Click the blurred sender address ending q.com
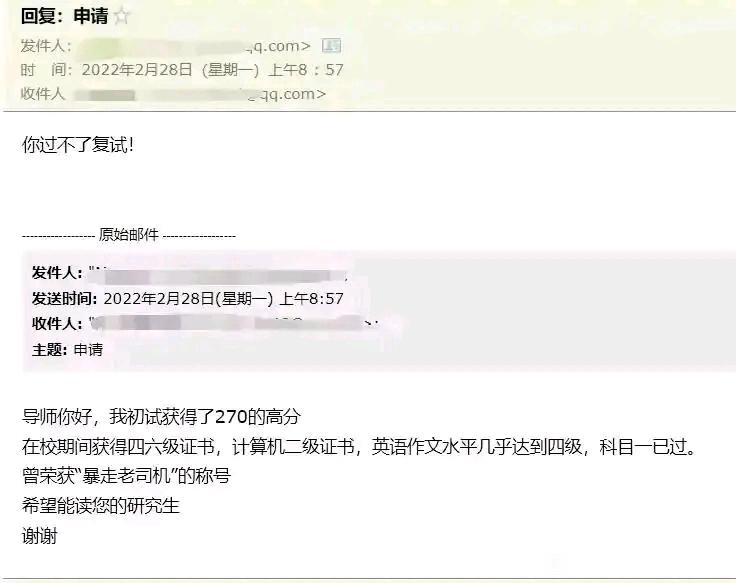This screenshot has width=736, height=583. (195, 46)
